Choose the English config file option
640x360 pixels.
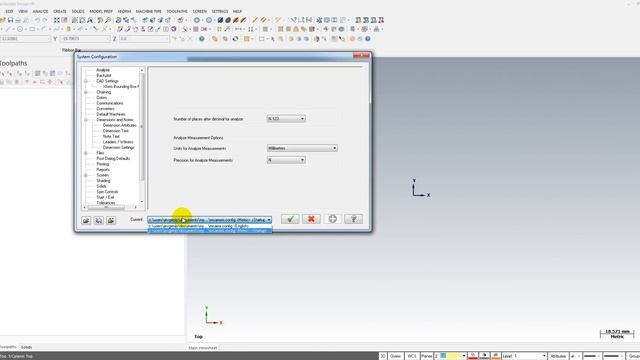[210, 226]
